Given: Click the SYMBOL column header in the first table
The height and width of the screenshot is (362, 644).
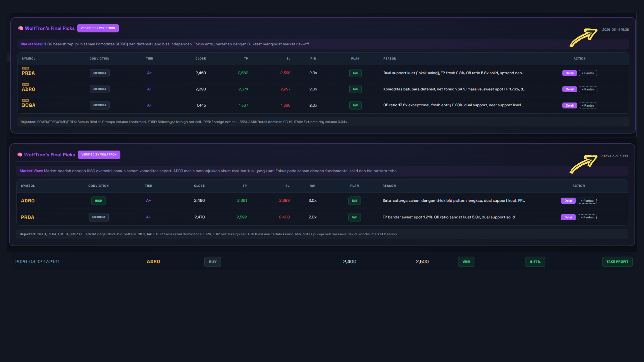Looking at the screenshot, I should 28,59.
